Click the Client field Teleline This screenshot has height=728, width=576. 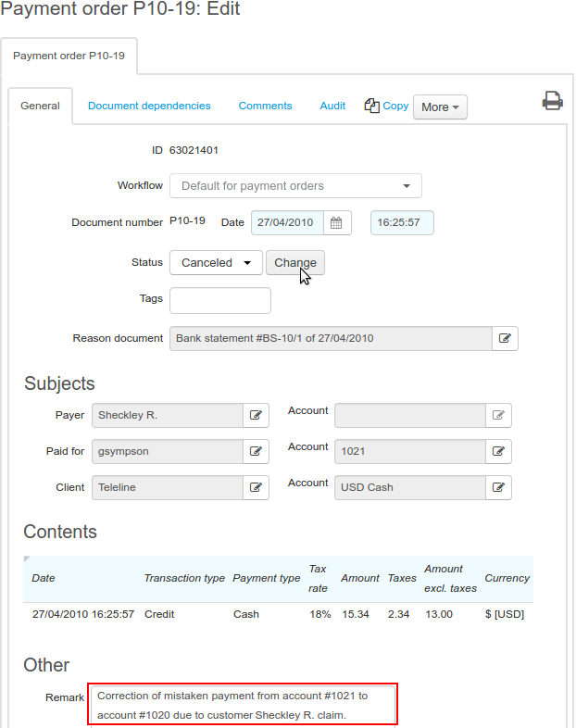coord(168,487)
